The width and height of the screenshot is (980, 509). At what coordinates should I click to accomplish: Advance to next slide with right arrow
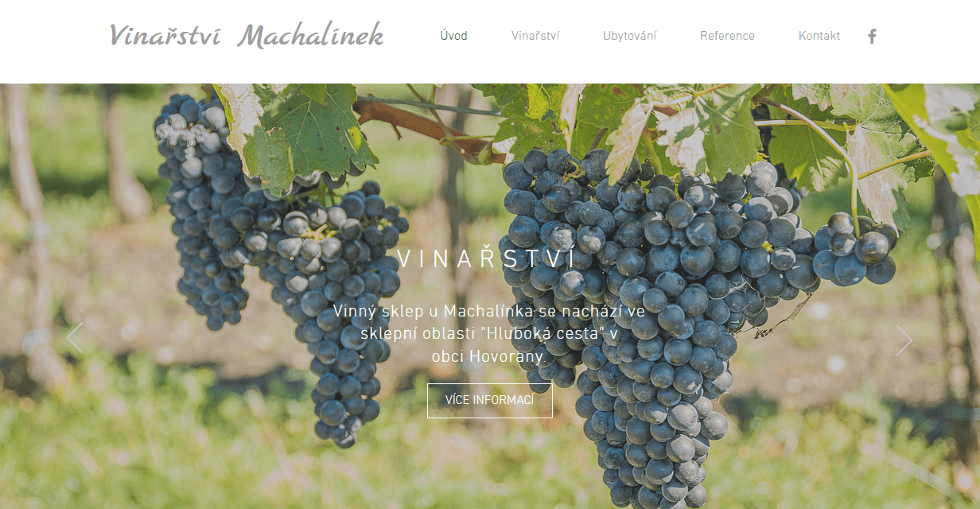(904, 340)
